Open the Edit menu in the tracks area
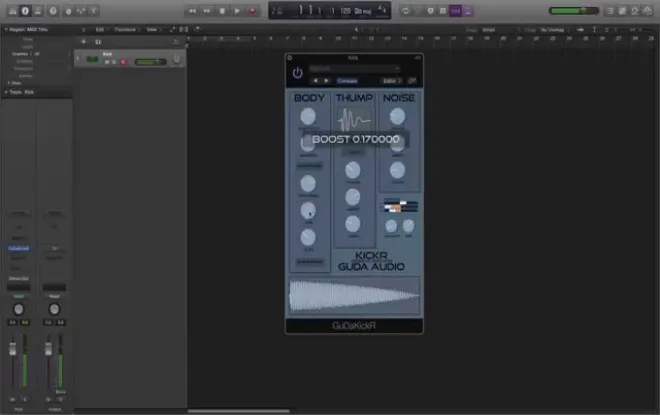 pos(100,29)
